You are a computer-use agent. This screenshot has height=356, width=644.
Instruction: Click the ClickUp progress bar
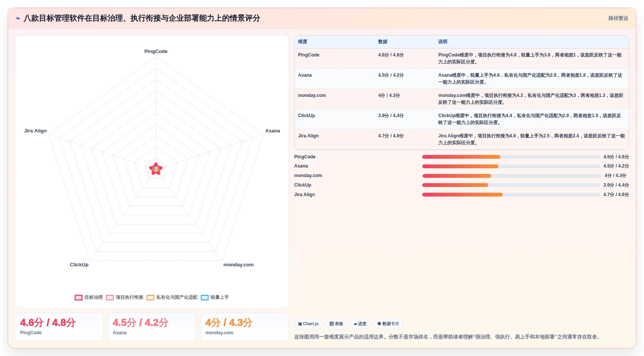(511, 185)
